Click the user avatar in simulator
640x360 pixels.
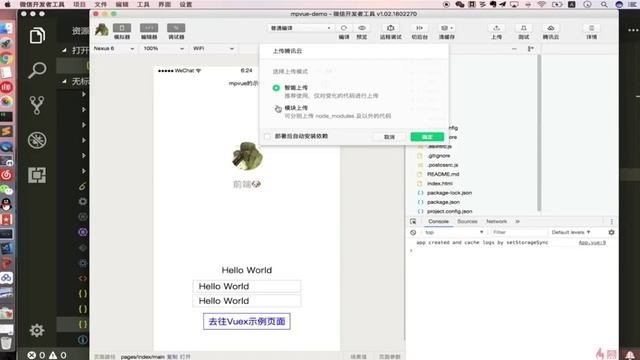[247, 156]
